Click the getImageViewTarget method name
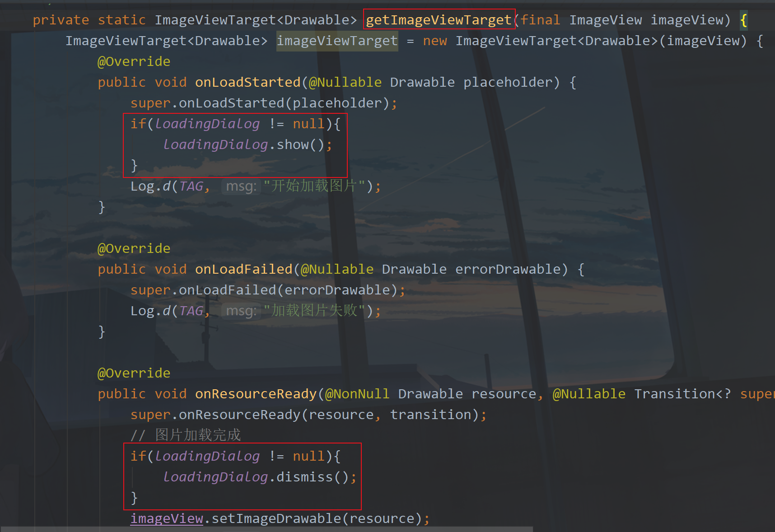 [x=439, y=20]
